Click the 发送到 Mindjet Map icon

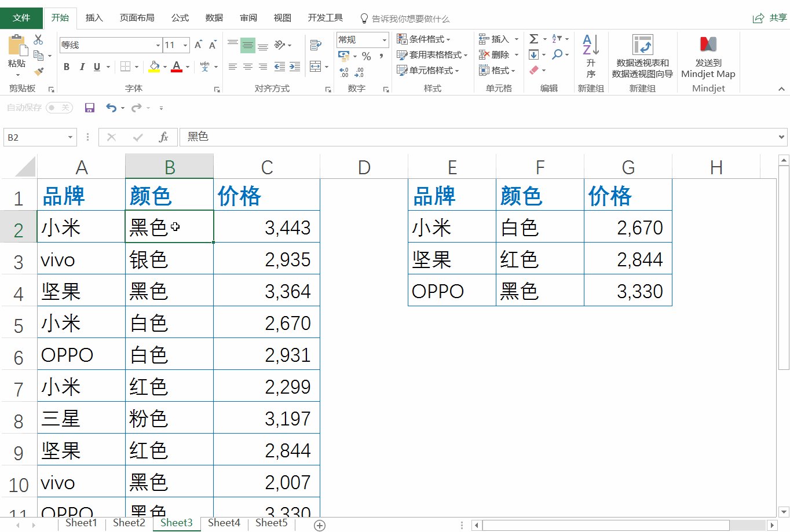(x=708, y=55)
